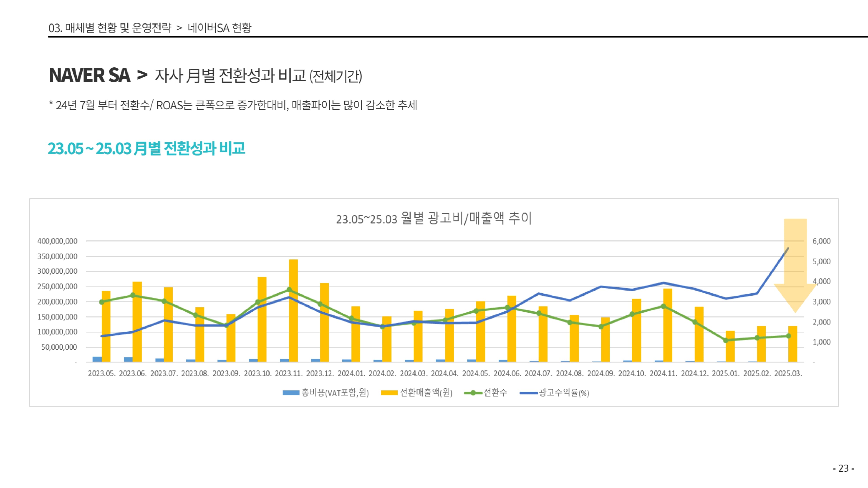Click the x-axis label '2024.05.'
This screenshot has height=488, width=868.
[x=476, y=373]
